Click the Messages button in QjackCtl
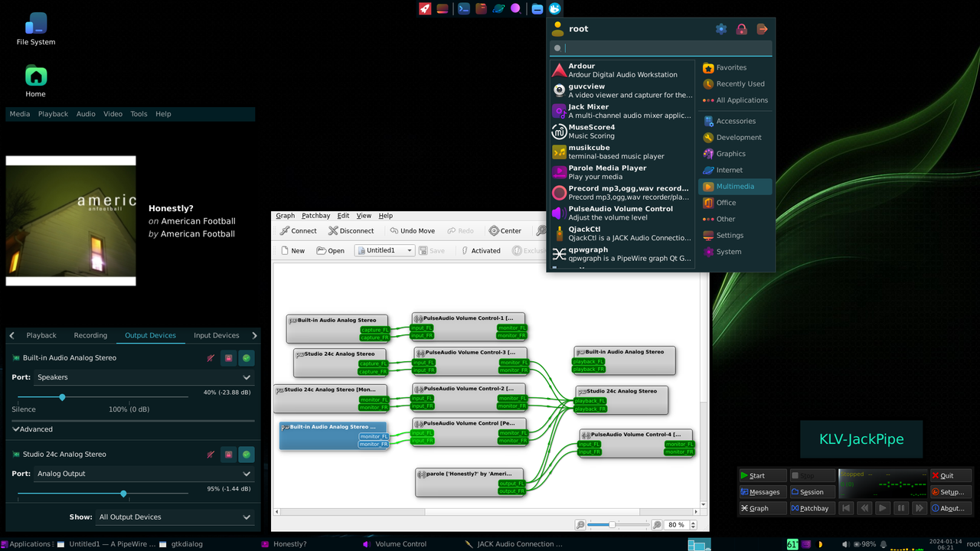This screenshot has width=980, height=551. point(763,492)
